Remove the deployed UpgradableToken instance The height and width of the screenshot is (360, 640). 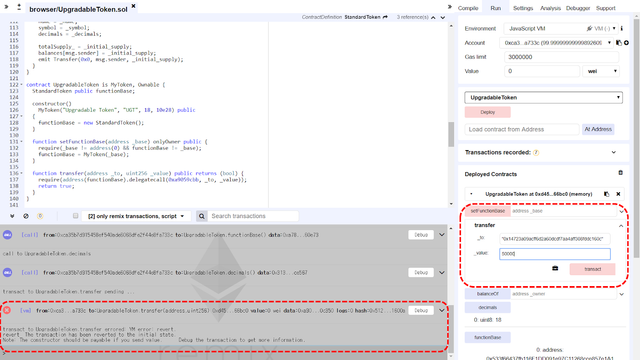(618, 194)
